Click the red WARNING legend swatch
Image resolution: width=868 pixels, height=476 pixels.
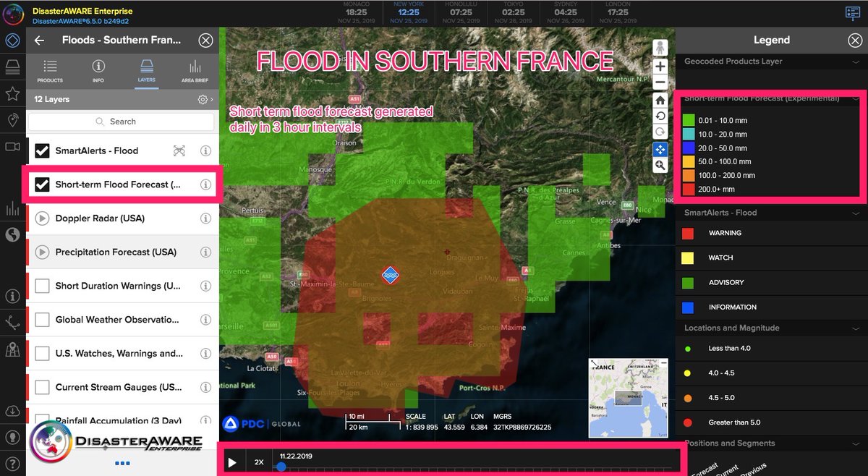[x=688, y=233]
